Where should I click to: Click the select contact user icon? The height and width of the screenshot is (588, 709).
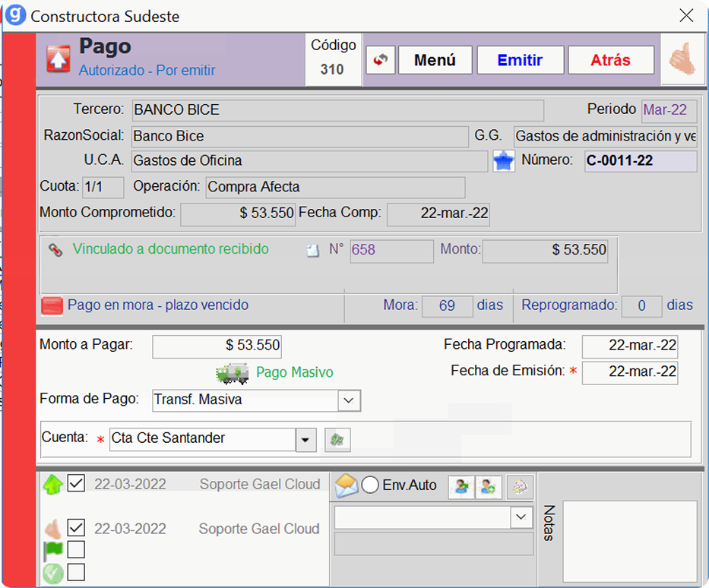461,487
